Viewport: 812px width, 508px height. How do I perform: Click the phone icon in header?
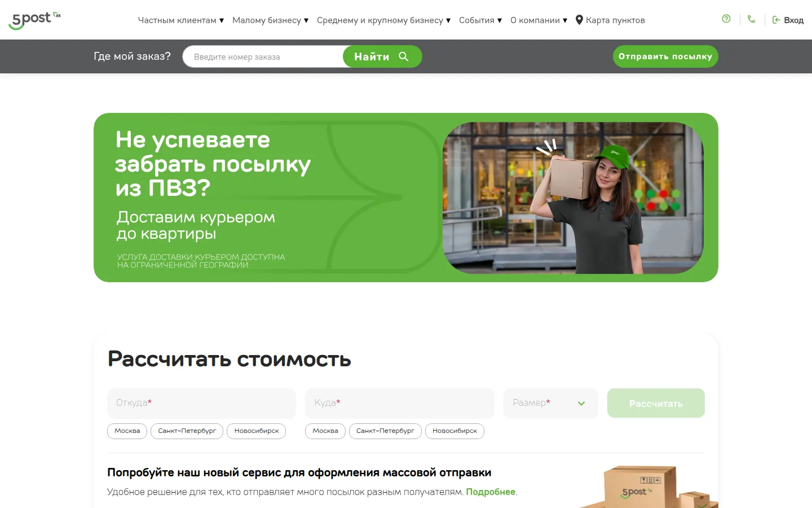click(x=752, y=19)
